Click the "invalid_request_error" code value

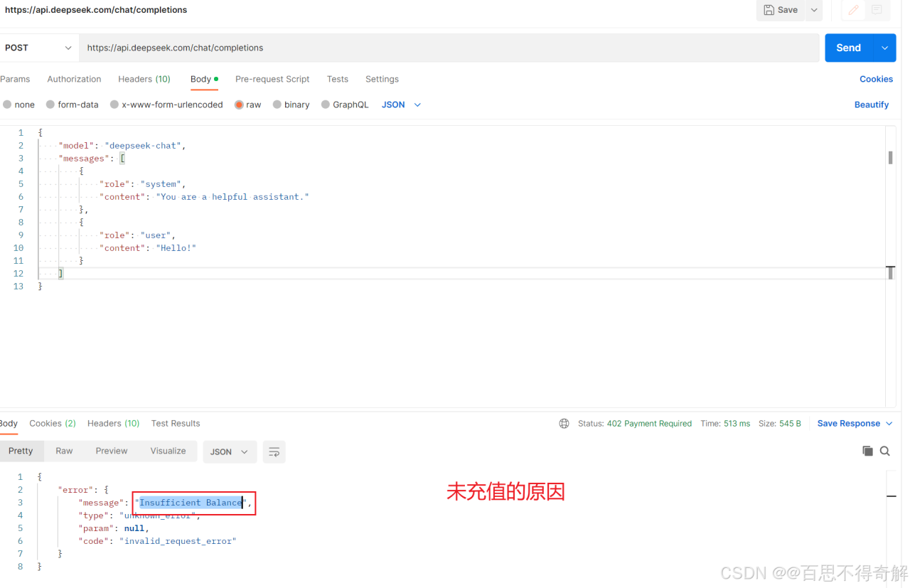178,541
